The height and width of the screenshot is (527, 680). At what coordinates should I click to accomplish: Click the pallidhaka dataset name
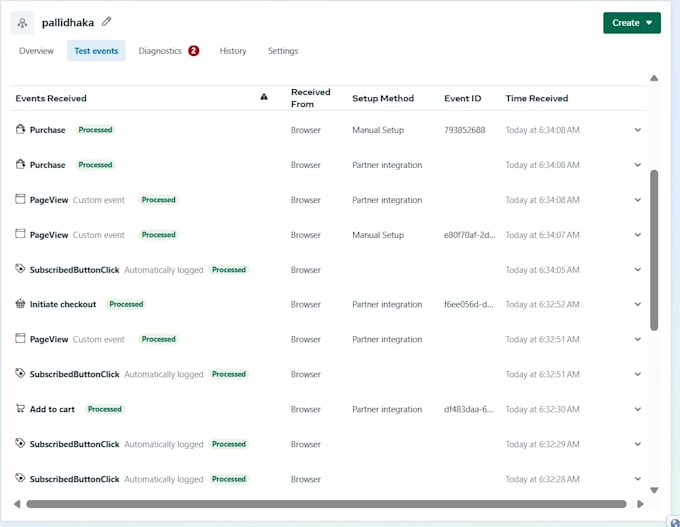coord(68,23)
